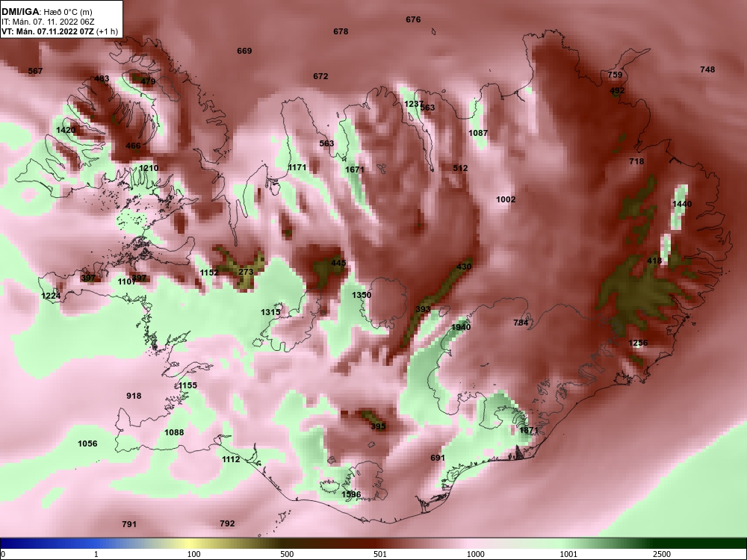Click the 1056 value over the sea
This screenshot has height=560, width=747.
pyautogui.click(x=87, y=444)
